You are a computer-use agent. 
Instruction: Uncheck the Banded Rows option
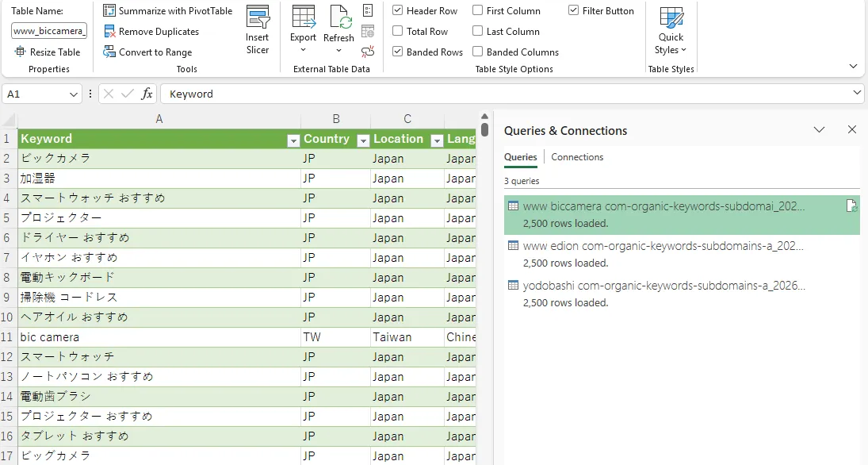(397, 52)
